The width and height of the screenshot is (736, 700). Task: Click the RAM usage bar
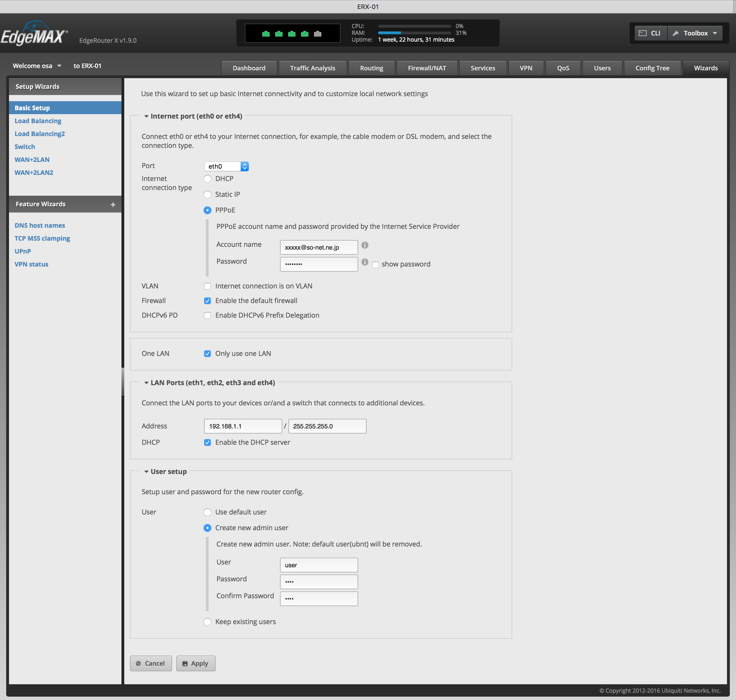pyautogui.click(x=414, y=33)
